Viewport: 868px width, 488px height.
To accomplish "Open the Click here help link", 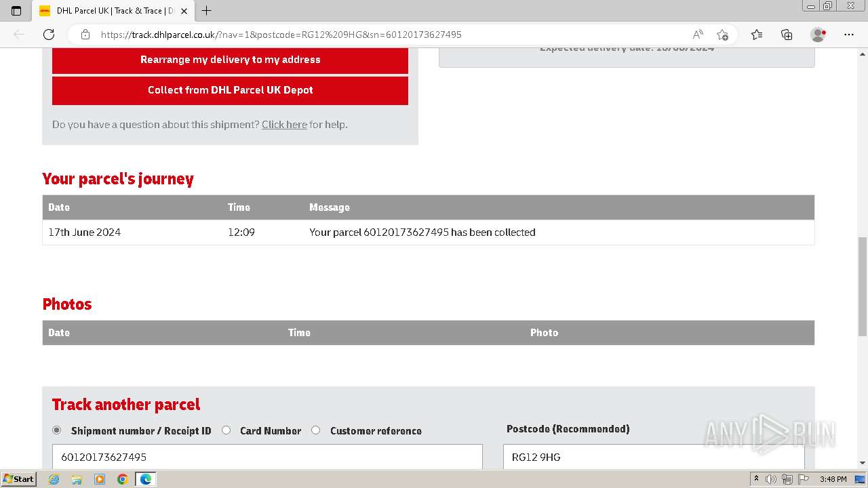I will [x=284, y=125].
